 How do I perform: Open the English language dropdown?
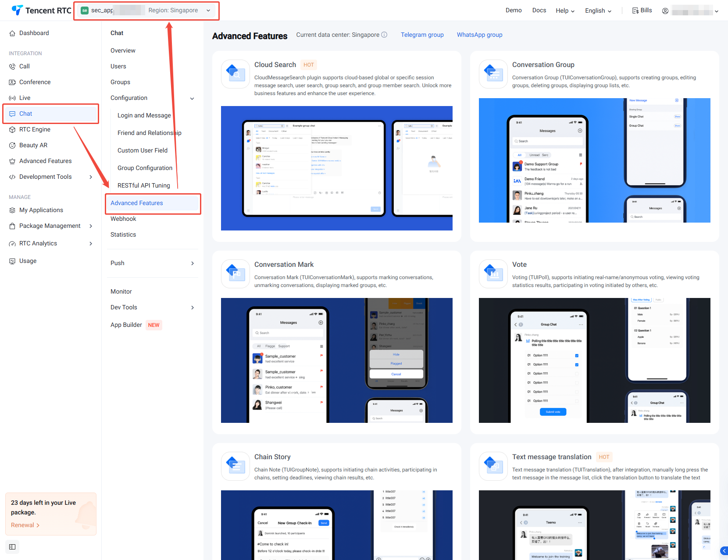pyautogui.click(x=598, y=11)
